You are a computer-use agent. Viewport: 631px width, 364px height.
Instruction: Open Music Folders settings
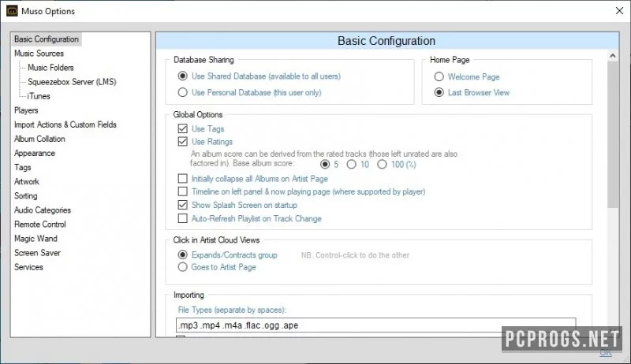tap(50, 68)
